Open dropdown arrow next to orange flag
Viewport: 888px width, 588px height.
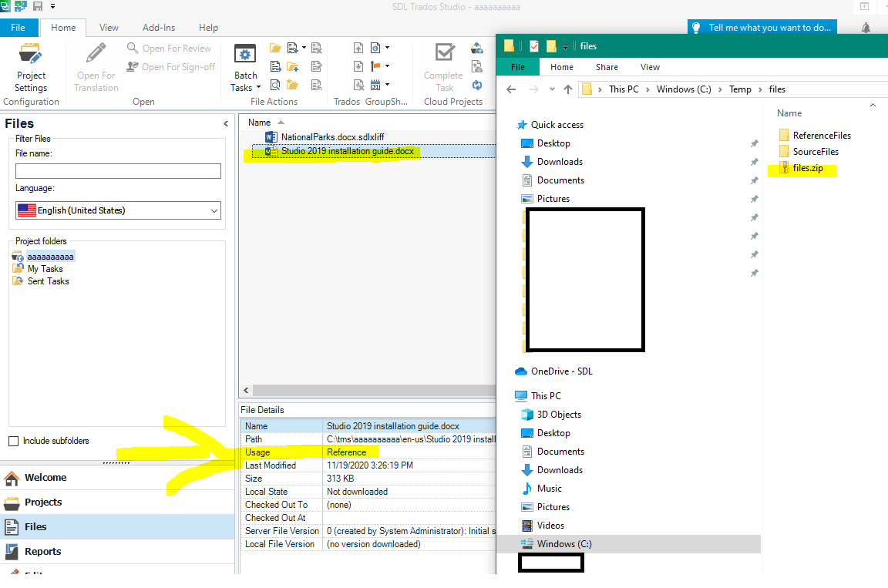click(388, 66)
